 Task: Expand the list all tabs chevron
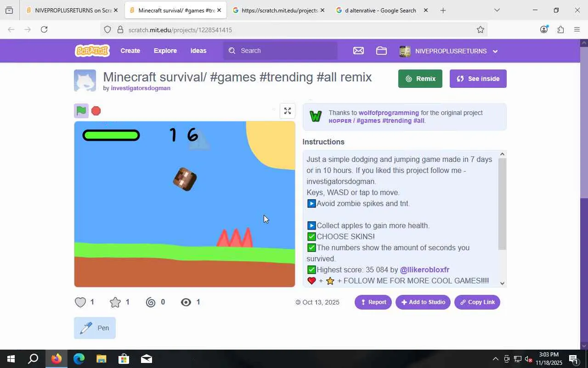point(497,10)
